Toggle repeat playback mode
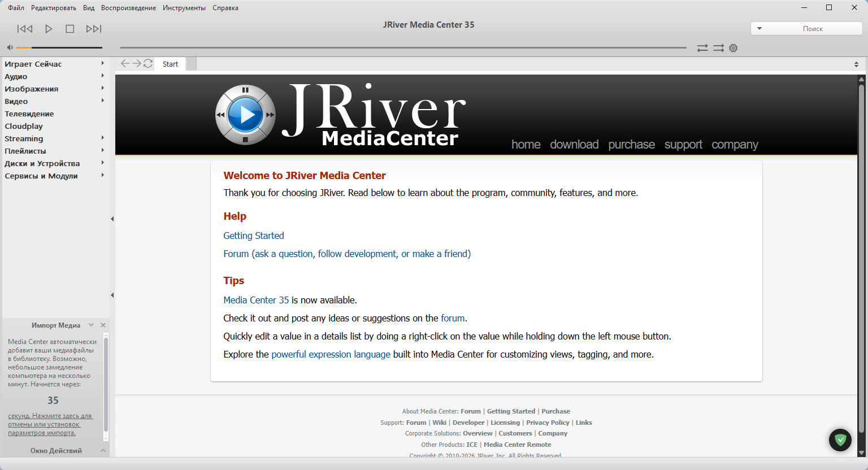The image size is (868, 470). point(702,48)
